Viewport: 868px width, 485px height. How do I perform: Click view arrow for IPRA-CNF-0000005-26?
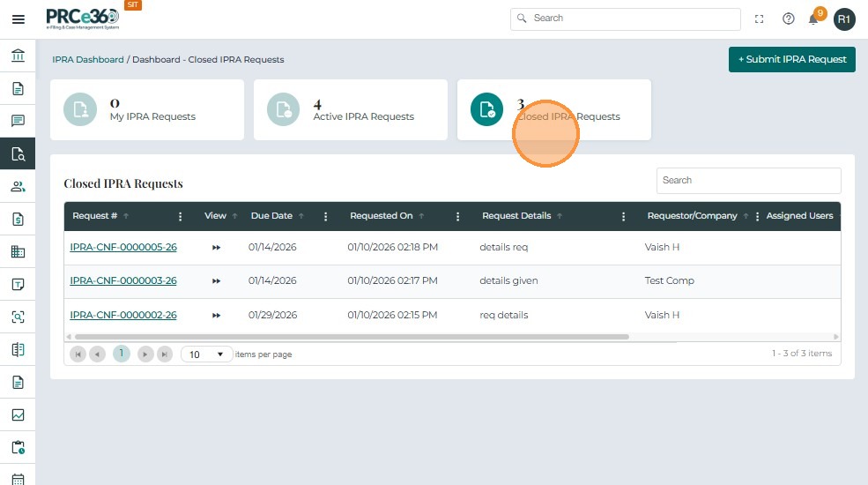pos(216,248)
